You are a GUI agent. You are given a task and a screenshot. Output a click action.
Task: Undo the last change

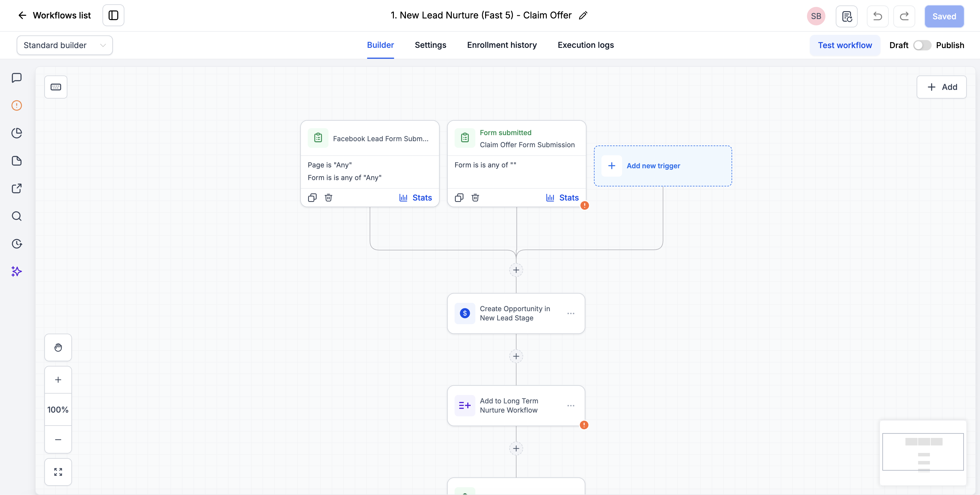pos(877,16)
